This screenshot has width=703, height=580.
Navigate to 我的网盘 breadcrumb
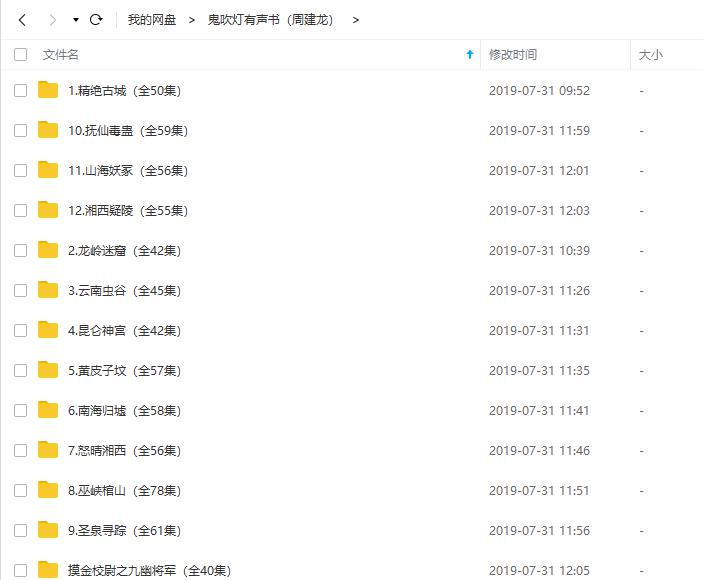(152, 20)
